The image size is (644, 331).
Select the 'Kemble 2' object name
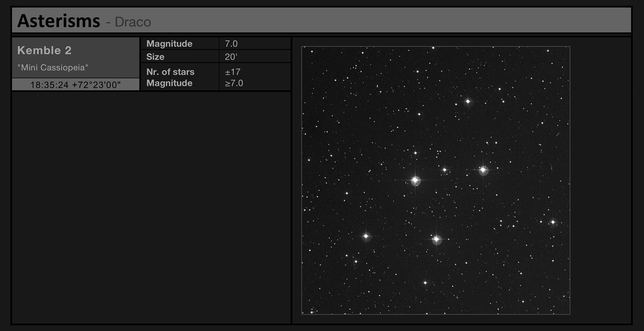[x=44, y=50]
